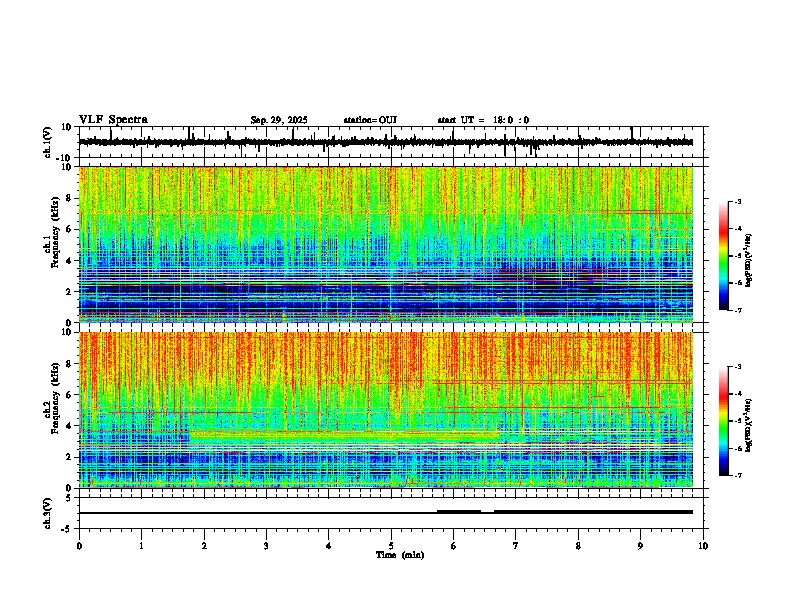Click the ch.1 color bar log(PSD) label
The image size is (792, 612).
749,260
